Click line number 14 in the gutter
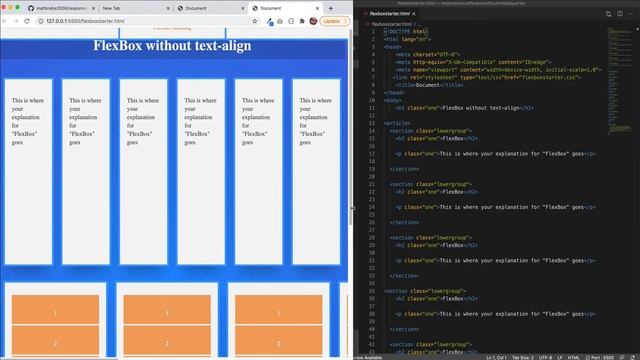 [x=371, y=131]
